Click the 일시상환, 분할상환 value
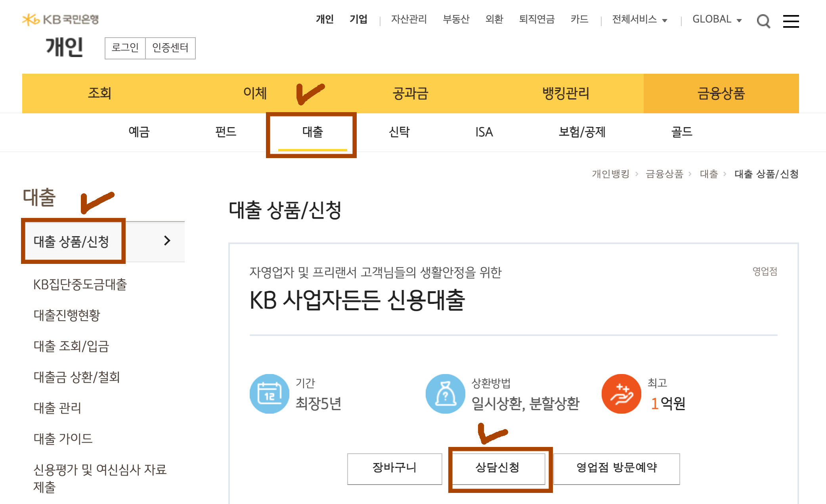 526,403
